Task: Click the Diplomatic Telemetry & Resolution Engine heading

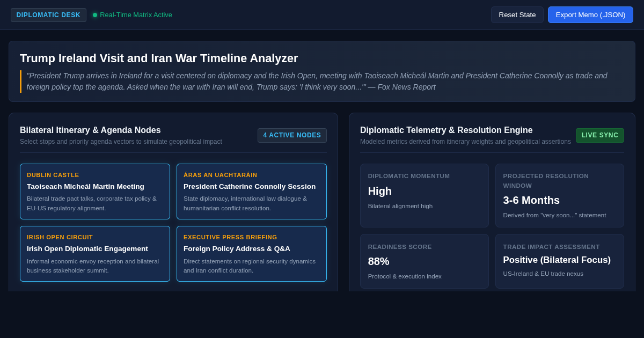Action: pyautogui.click(x=447, y=130)
